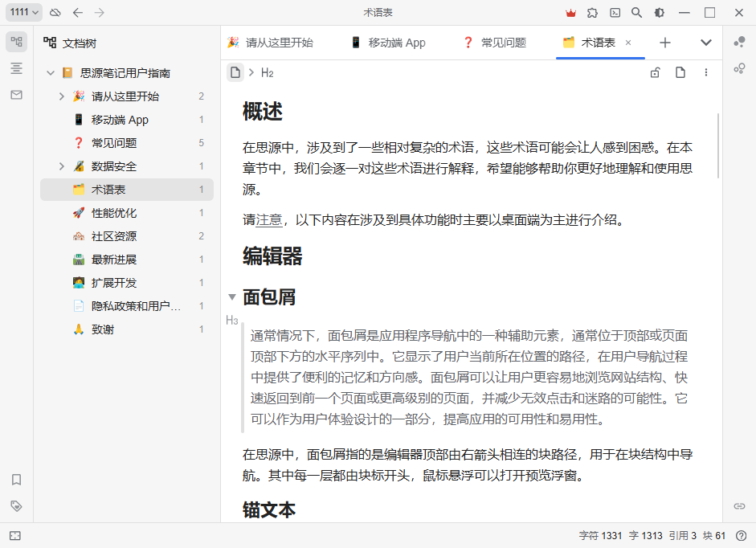Click the document icon next to lock
756x548 pixels.
pyautogui.click(x=680, y=73)
